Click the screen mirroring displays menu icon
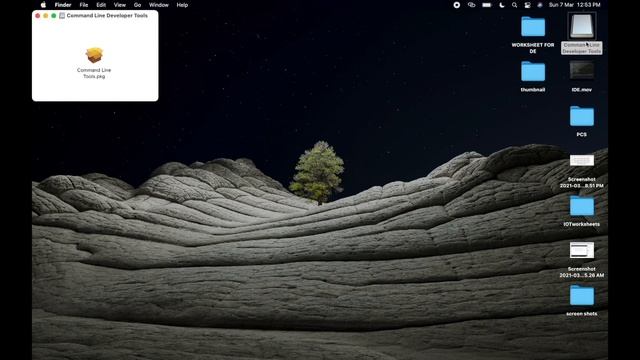 coord(471,5)
